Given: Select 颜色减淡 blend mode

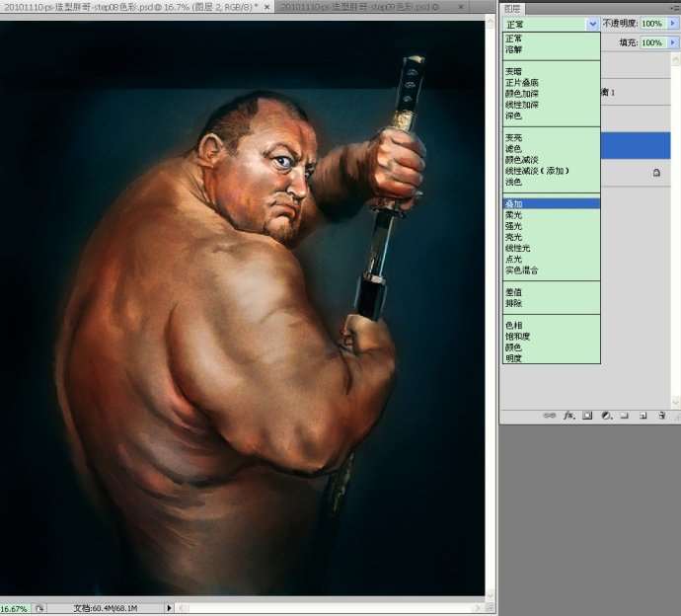Looking at the screenshot, I should click(x=552, y=160).
